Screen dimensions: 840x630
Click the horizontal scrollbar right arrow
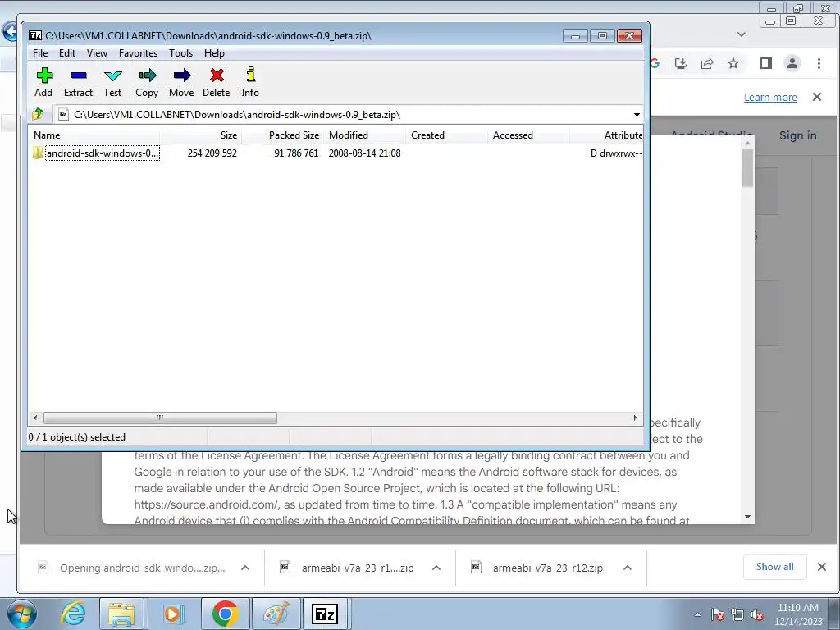point(636,418)
